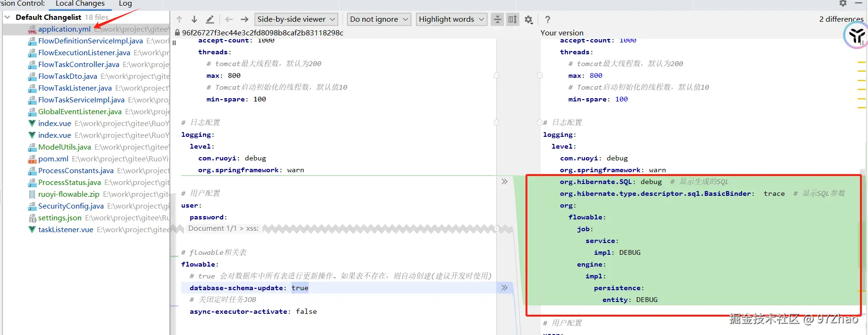
Task: Select ModelUtils.java file
Action: pos(65,147)
